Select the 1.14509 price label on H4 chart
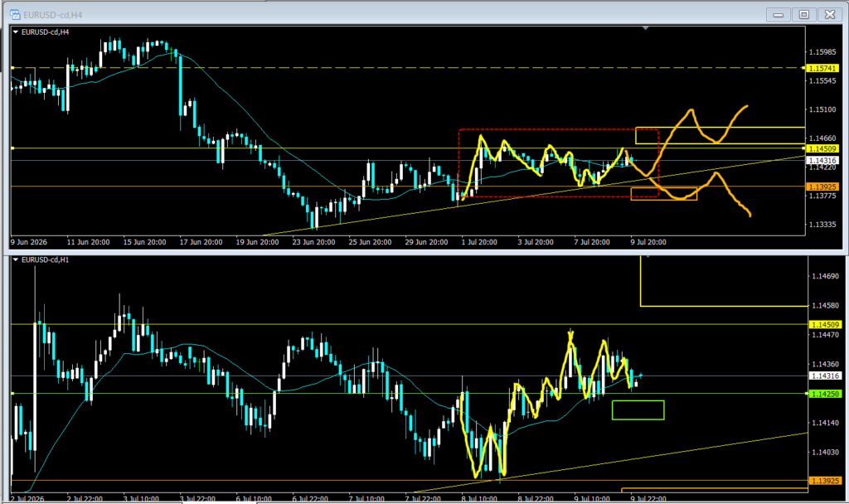This screenshot has height=504, width=849. pyautogui.click(x=822, y=148)
